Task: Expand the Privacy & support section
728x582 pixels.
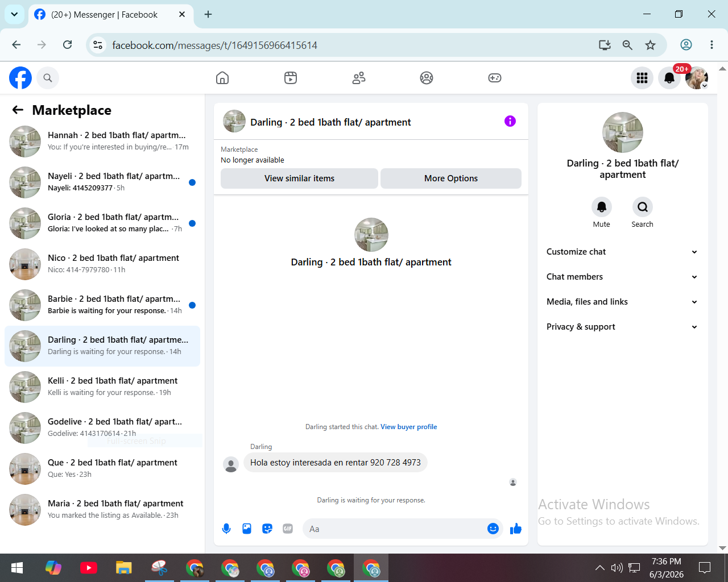Action: (x=622, y=327)
